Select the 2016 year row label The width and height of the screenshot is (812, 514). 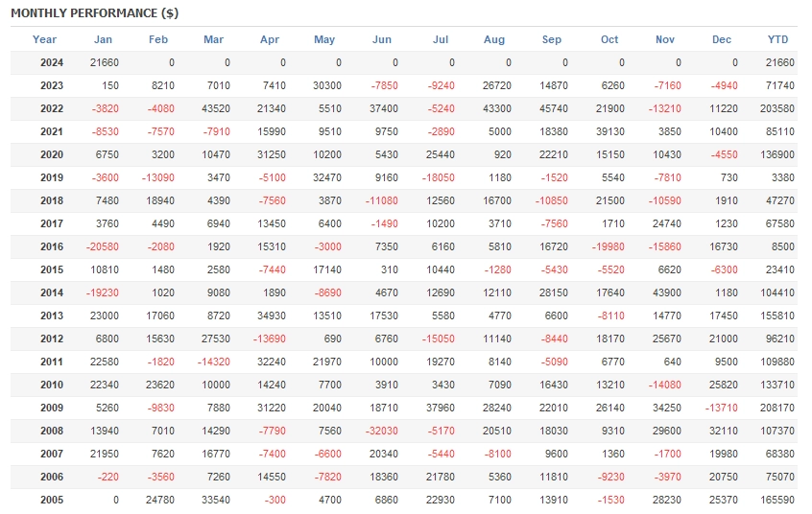point(52,246)
